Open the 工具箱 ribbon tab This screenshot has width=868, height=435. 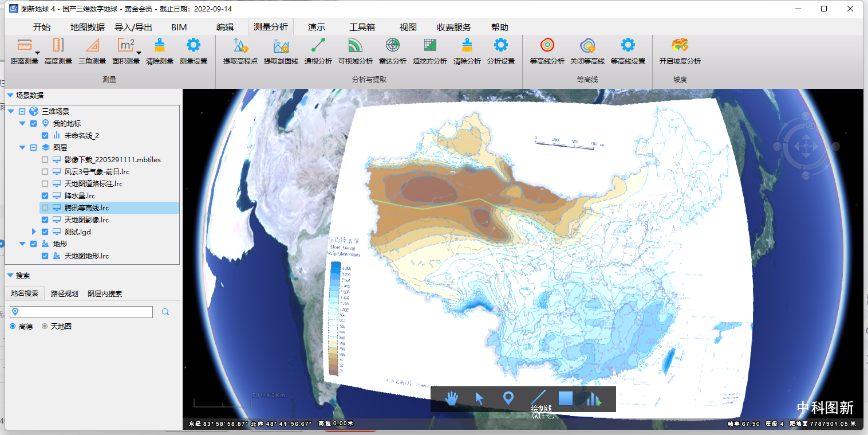362,27
